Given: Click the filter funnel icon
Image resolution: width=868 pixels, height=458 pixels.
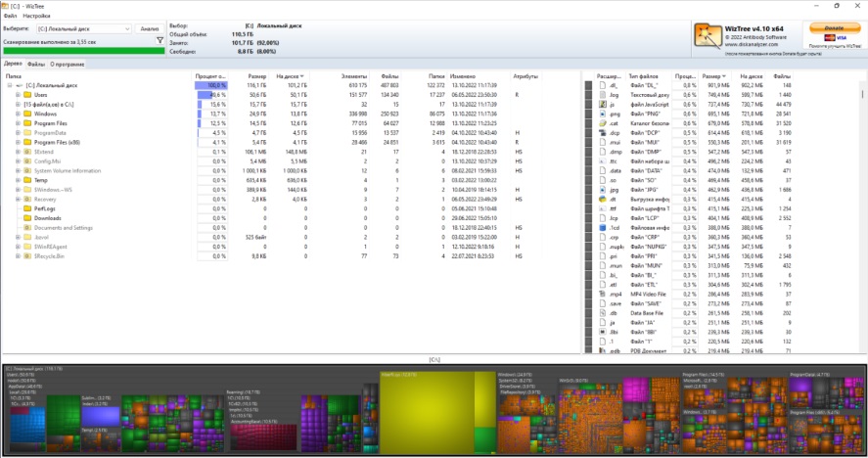Looking at the screenshot, I should [x=161, y=40].
